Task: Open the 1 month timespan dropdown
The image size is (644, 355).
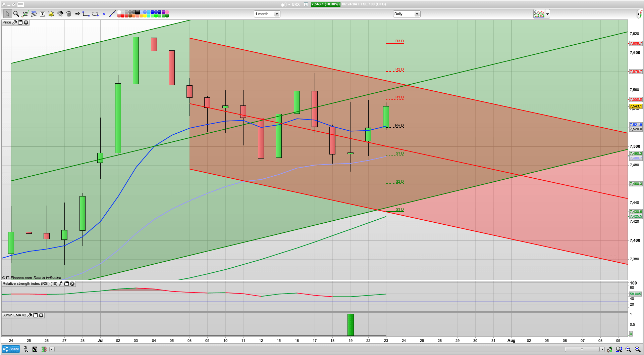Action: [x=267, y=14]
